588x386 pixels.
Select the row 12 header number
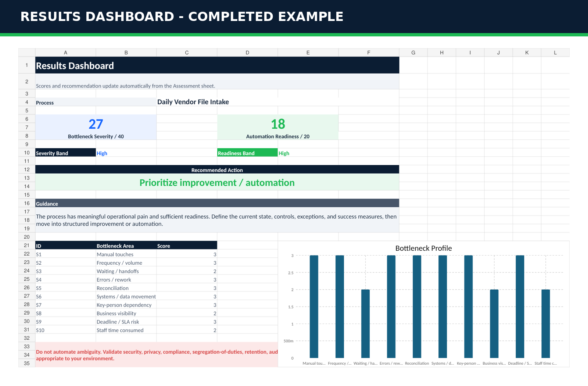click(x=27, y=169)
